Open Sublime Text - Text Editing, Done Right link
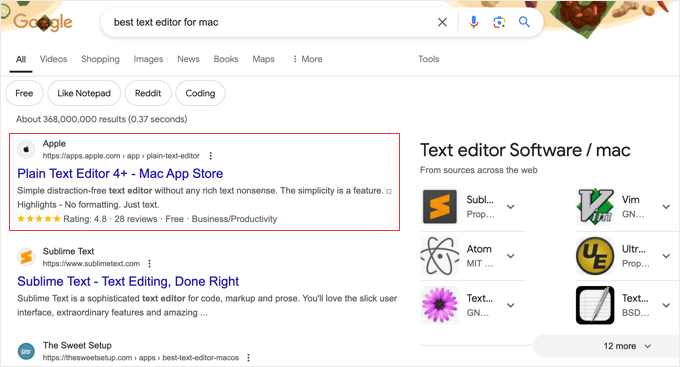The height and width of the screenshot is (367, 680). [x=128, y=282]
